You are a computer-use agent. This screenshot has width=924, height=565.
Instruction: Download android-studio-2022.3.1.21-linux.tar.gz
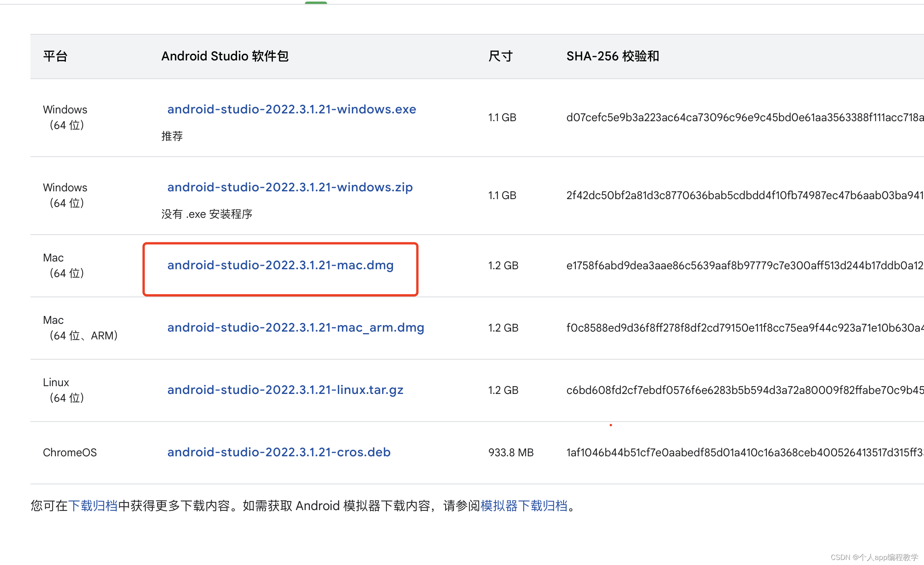coord(285,390)
